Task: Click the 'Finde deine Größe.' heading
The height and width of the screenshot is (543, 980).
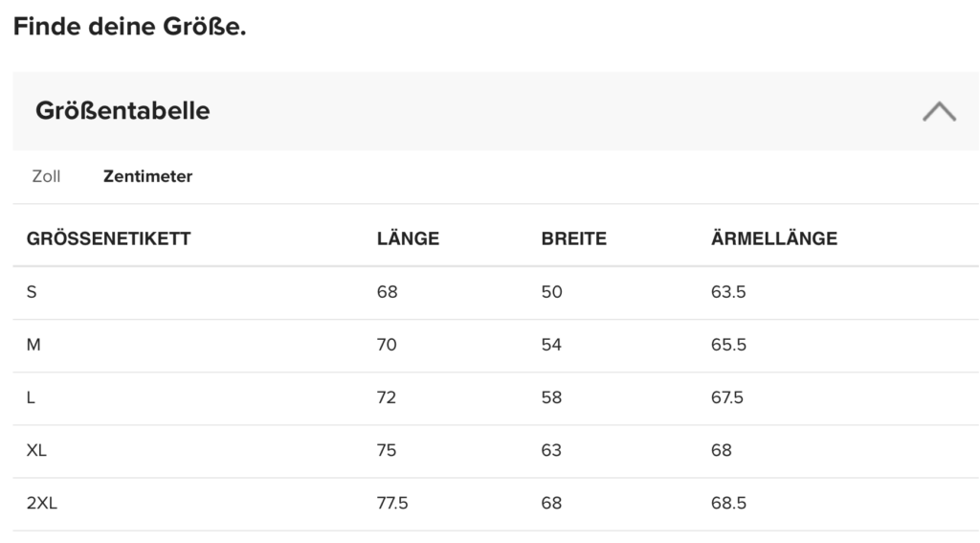Action: (129, 26)
